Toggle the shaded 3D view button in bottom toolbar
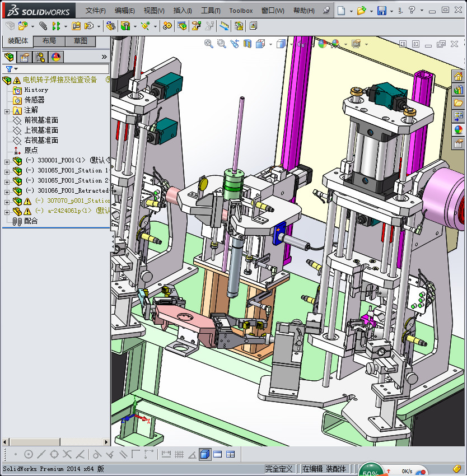 (205, 454)
